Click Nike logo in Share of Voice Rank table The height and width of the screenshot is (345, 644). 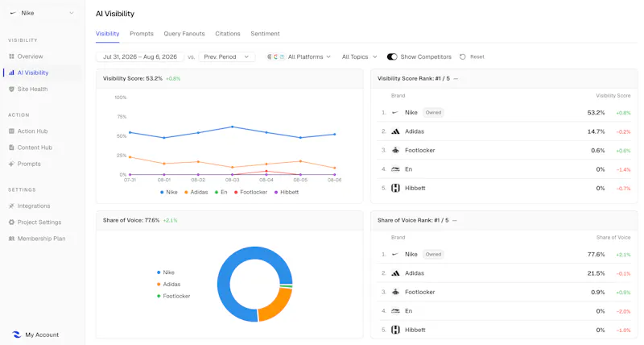click(395, 255)
